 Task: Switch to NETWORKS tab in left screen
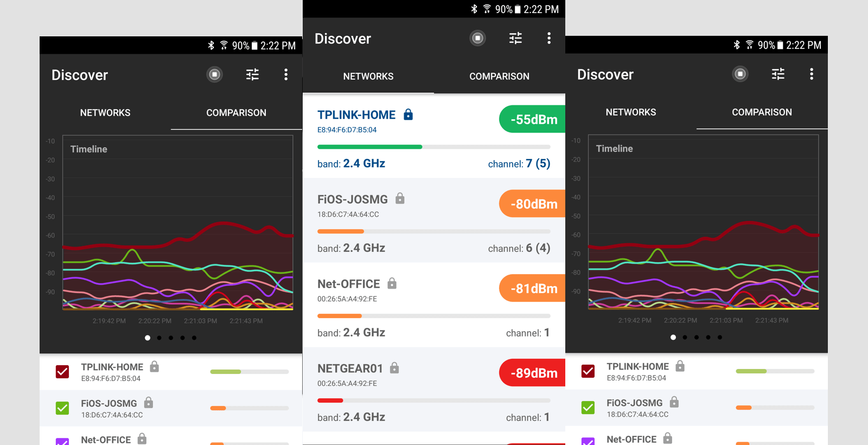tap(105, 113)
